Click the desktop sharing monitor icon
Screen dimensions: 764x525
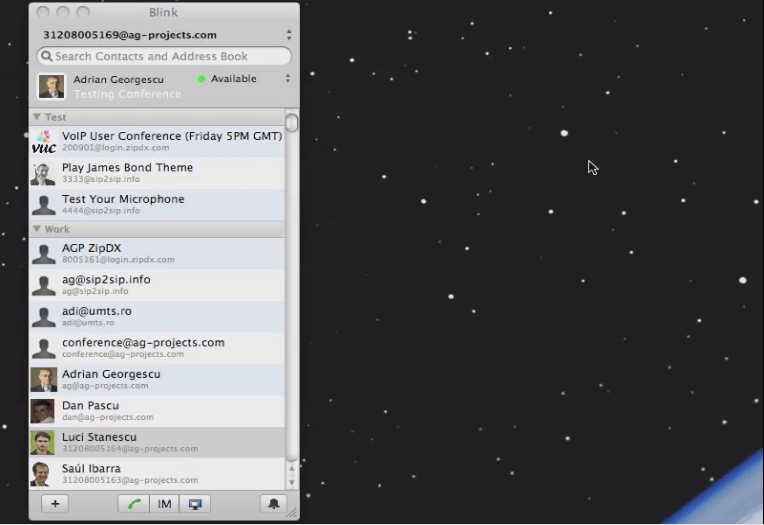pyautogui.click(x=194, y=504)
